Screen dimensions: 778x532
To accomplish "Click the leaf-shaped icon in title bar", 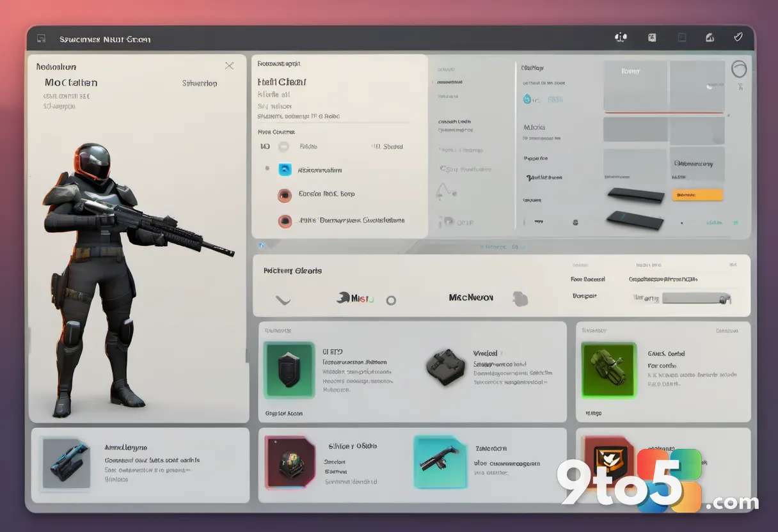I will 710,38.
